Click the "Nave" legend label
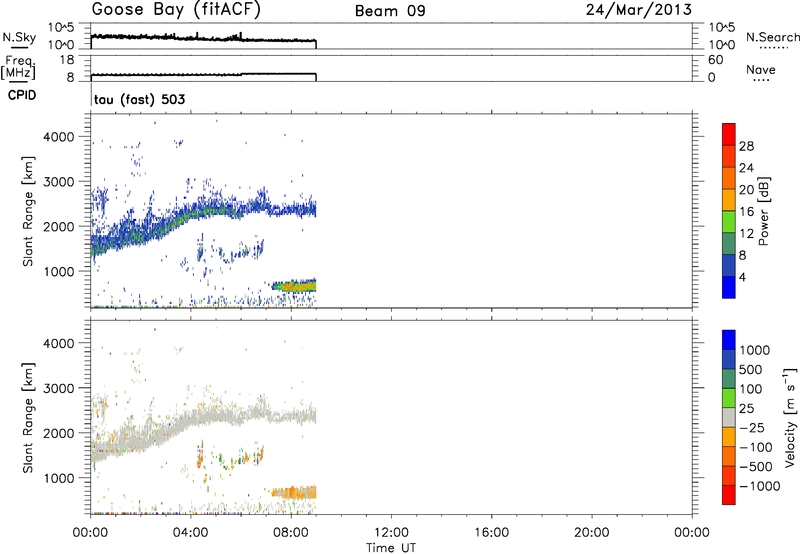Screen dimensions: 800x554 pyautogui.click(x=761, y=70)
